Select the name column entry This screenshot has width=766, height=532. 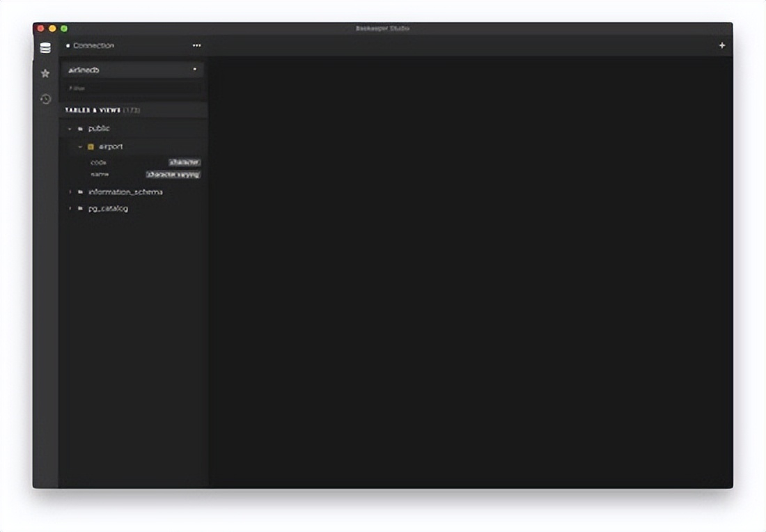tap(100, 174)
